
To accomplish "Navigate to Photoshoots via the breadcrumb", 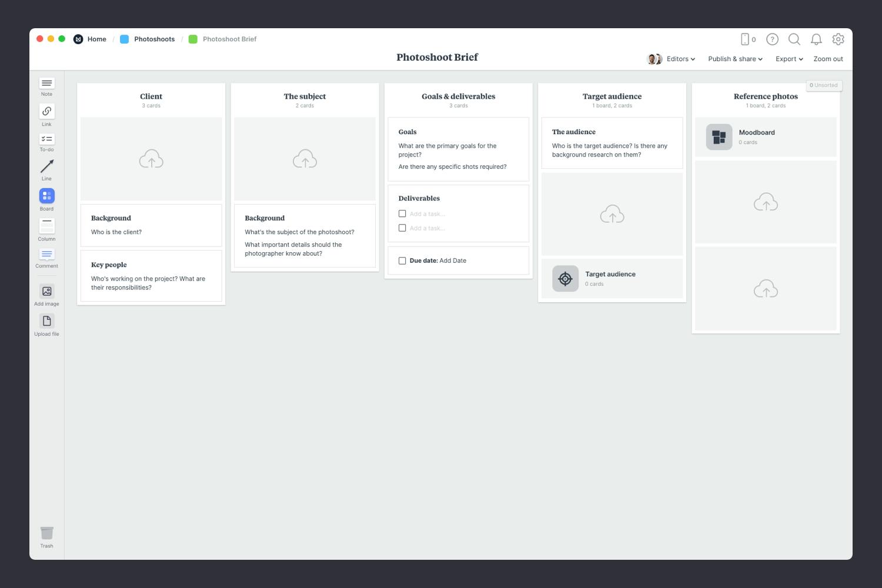I will point(154,39).
